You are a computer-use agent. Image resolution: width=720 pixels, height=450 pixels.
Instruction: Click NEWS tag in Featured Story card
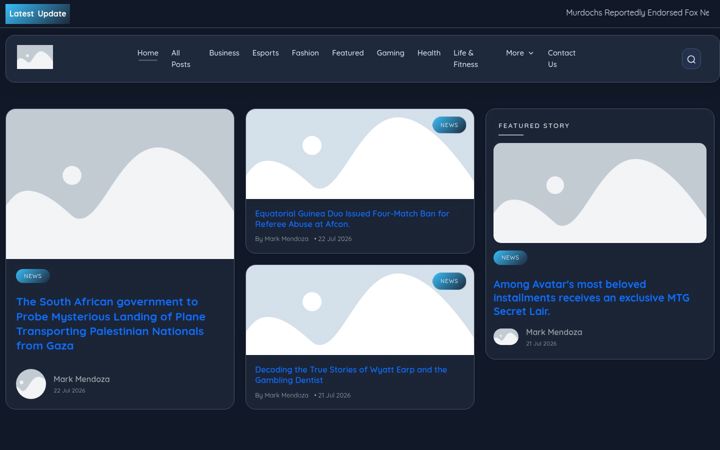pyautogui.click(x=510, y=258)
